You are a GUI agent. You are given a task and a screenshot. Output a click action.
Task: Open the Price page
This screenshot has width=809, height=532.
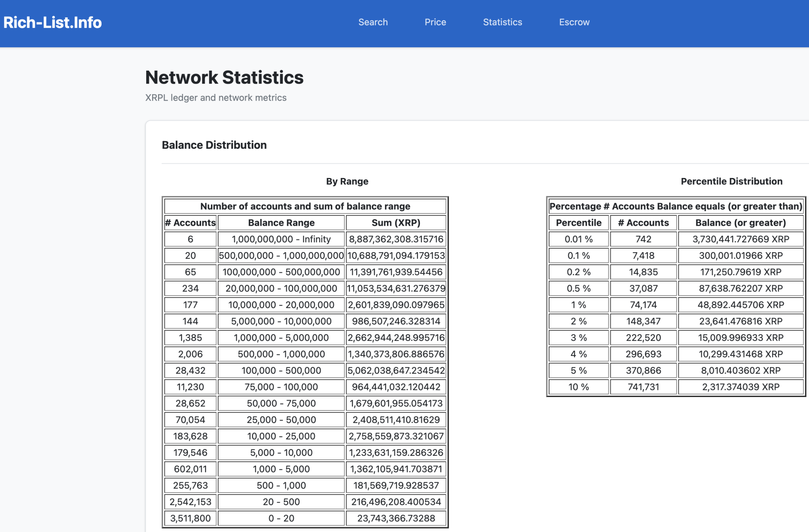click(435, 22)
